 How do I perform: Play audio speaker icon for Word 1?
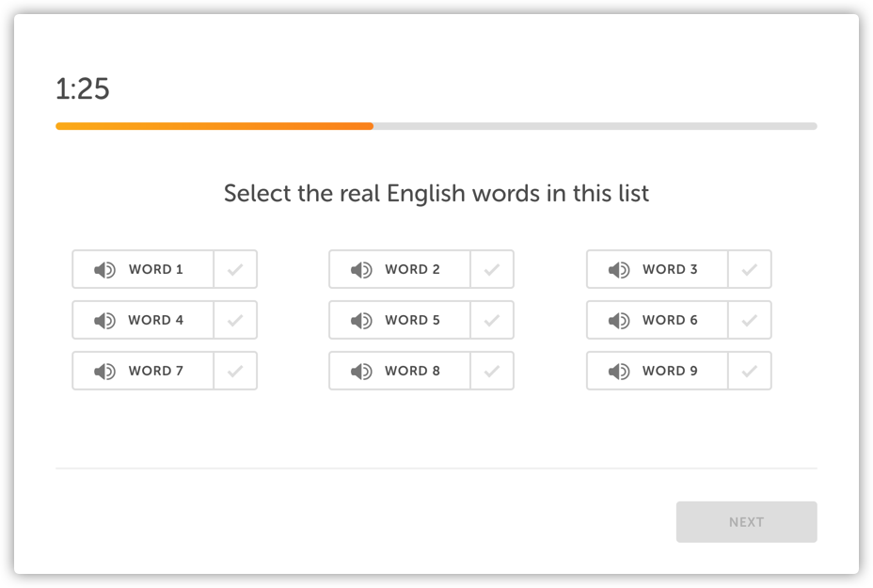coord(103,270)
